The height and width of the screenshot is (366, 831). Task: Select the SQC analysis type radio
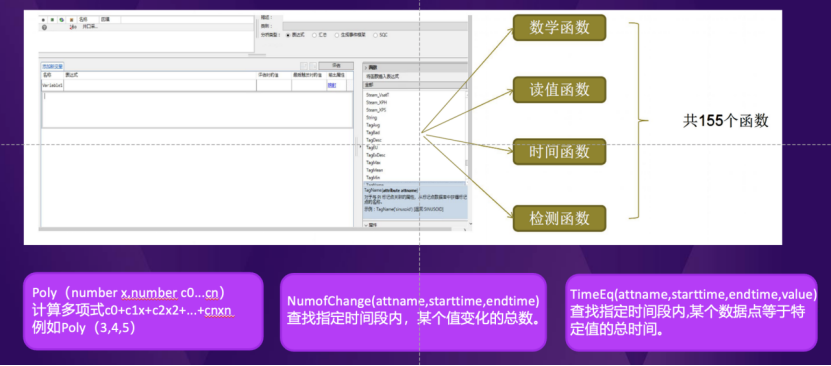coord(376,35)
